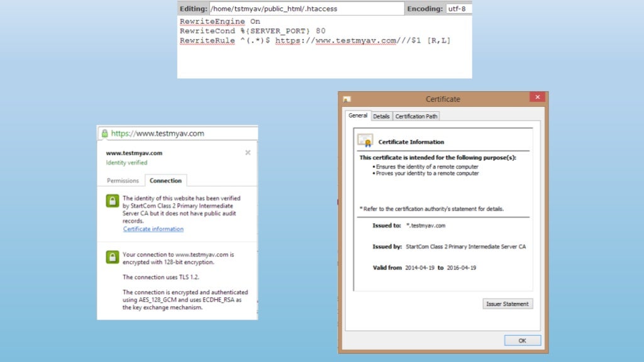
Task: Click the 'RewriteEngine On' line
Action: coord(219,21)
